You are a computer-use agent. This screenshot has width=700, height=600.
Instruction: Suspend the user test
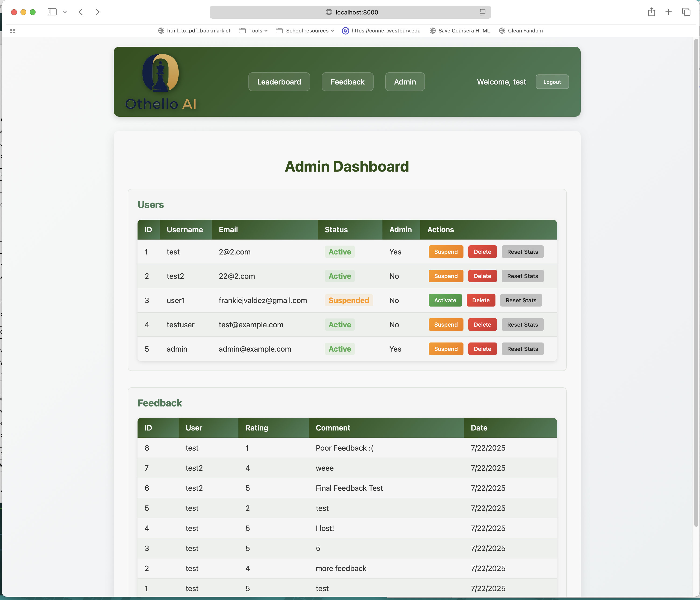click(445, 252)
